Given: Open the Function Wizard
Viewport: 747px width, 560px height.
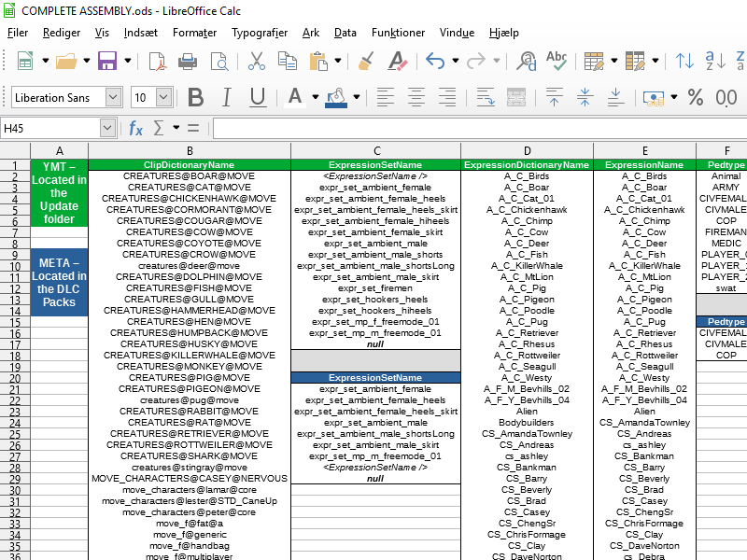Looking at the screenshot, I should point(135,128).
